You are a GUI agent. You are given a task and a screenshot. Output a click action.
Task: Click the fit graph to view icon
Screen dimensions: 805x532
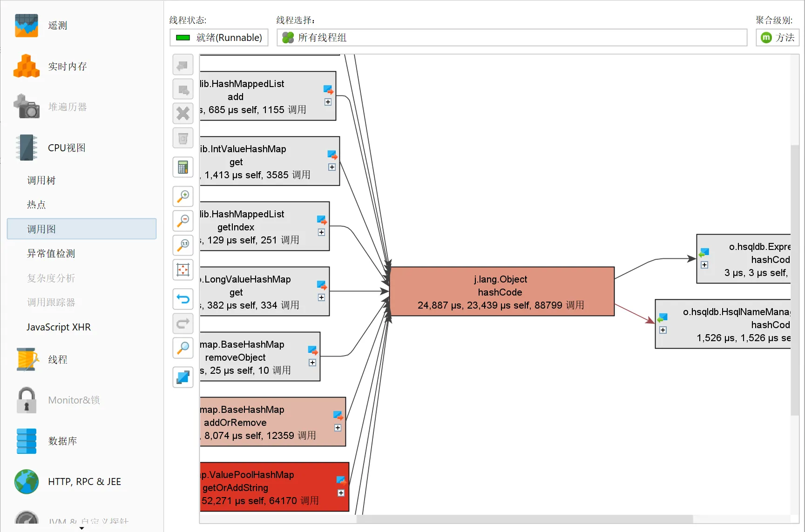click(183, 269)
